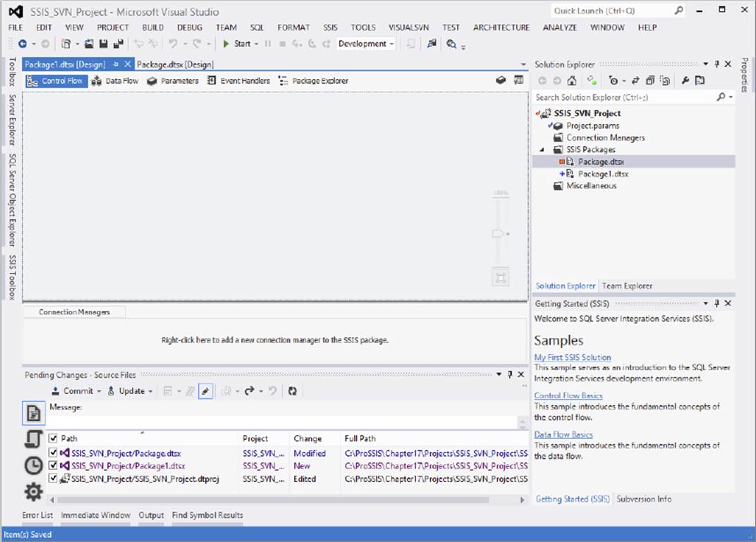
Task: Click the Home icon in Solution Explorer
Action: pos(572,81)
